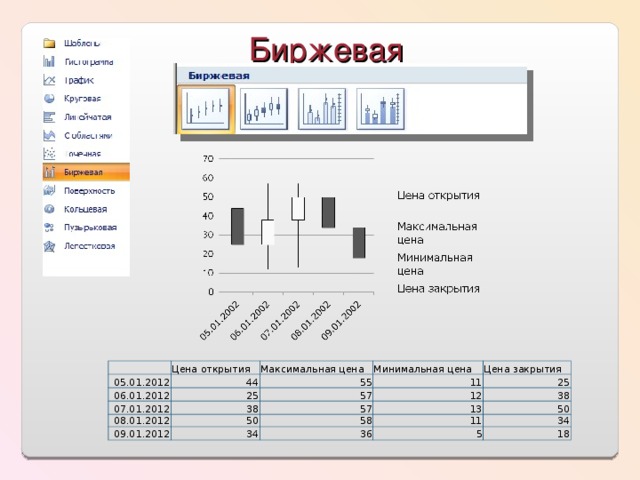Image resolution: width=640 pixels, height=480 pixels.
Task: Click the value axis label 50
Action: (208, 197)
